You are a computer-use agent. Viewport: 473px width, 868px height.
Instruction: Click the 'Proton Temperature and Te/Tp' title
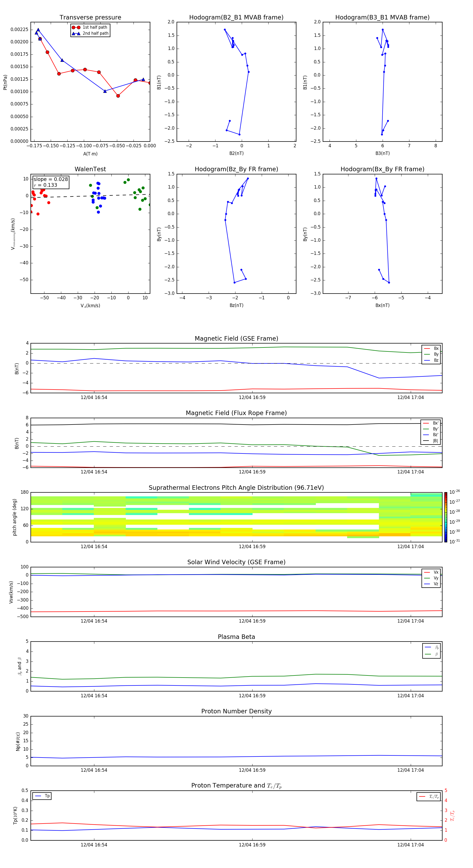(236, 786)
